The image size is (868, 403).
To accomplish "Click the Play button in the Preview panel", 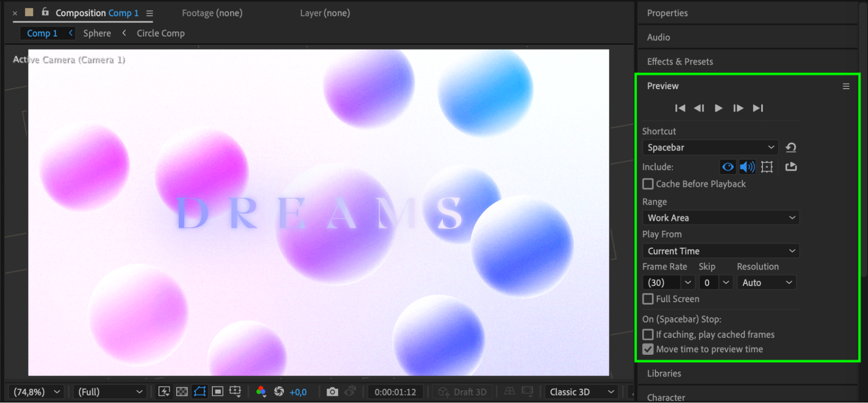I will tap(719, 108).
